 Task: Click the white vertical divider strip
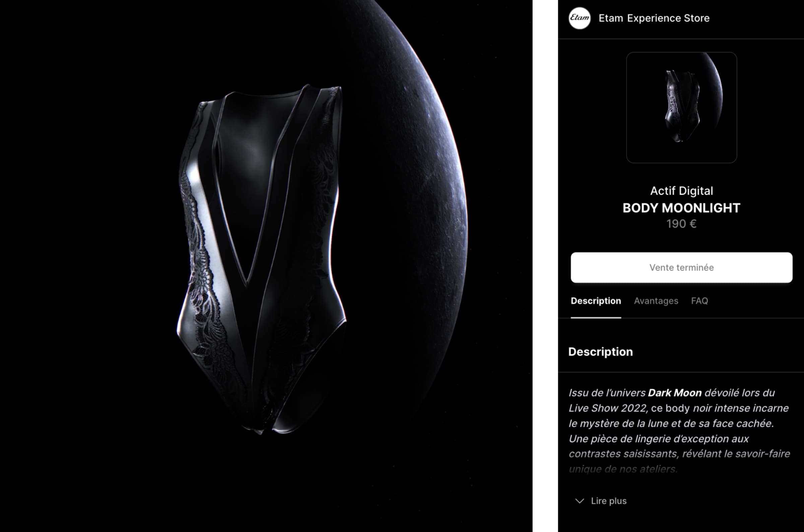[545, 266]
